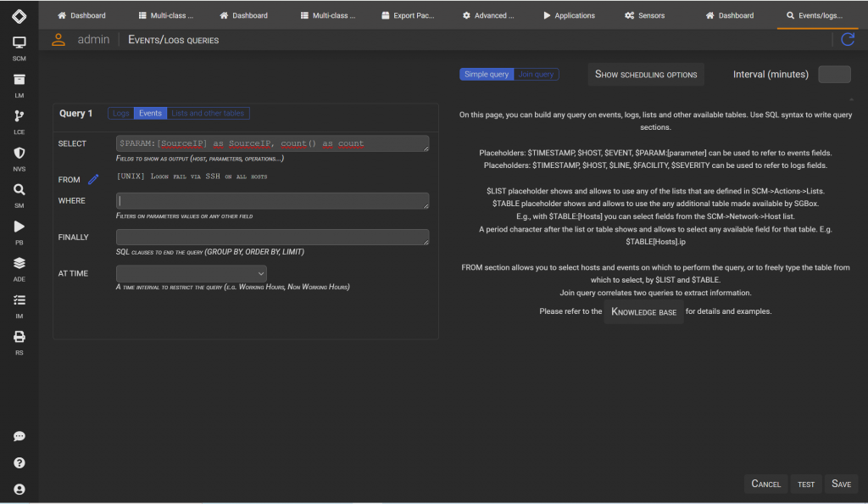Refresh the page using reload icon

[x=848, y=39]
